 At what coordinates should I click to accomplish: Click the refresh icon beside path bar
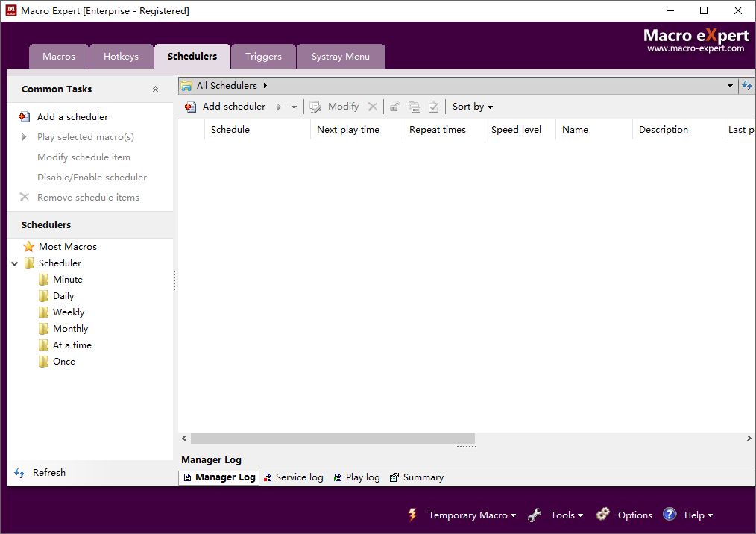tap(747, 86)
